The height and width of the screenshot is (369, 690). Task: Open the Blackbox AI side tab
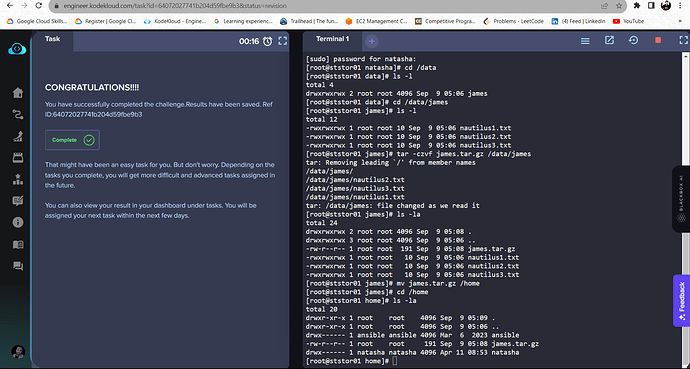[681, 199]
